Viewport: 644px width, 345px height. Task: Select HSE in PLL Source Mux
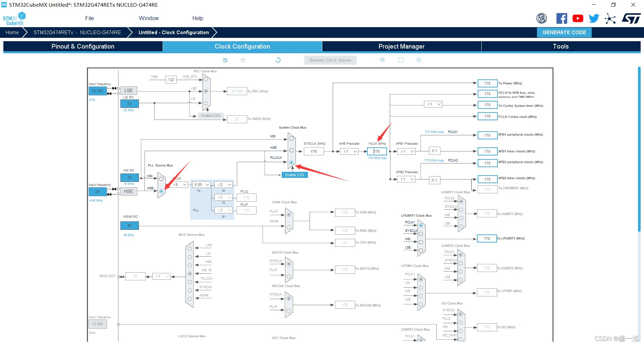coord(161,191)
